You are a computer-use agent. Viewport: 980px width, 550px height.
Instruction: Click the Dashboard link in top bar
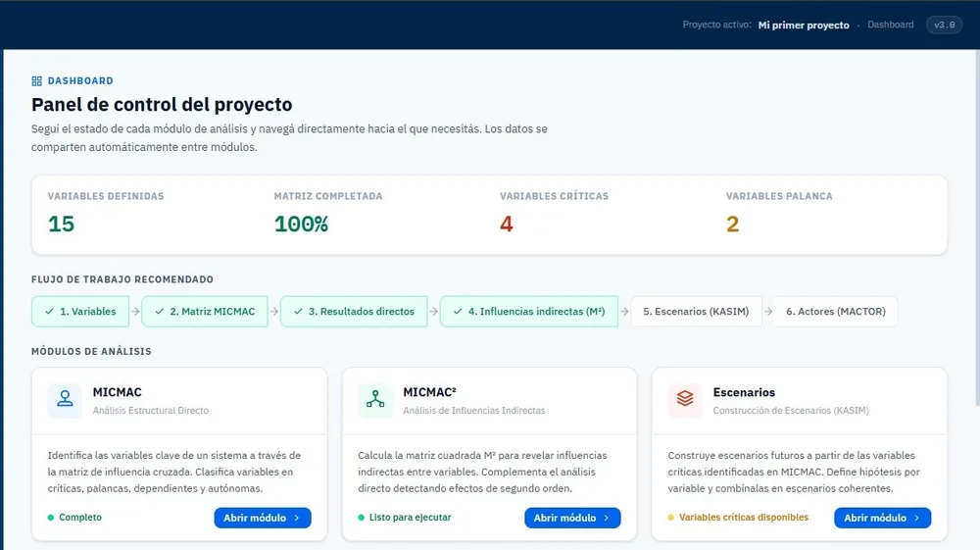click(890, 25)
